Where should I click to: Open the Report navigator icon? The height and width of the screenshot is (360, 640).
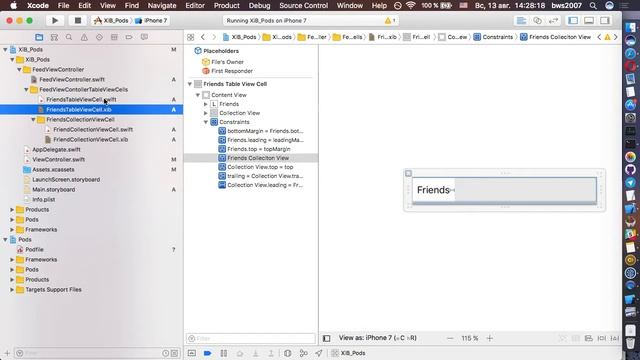point(144,37)
